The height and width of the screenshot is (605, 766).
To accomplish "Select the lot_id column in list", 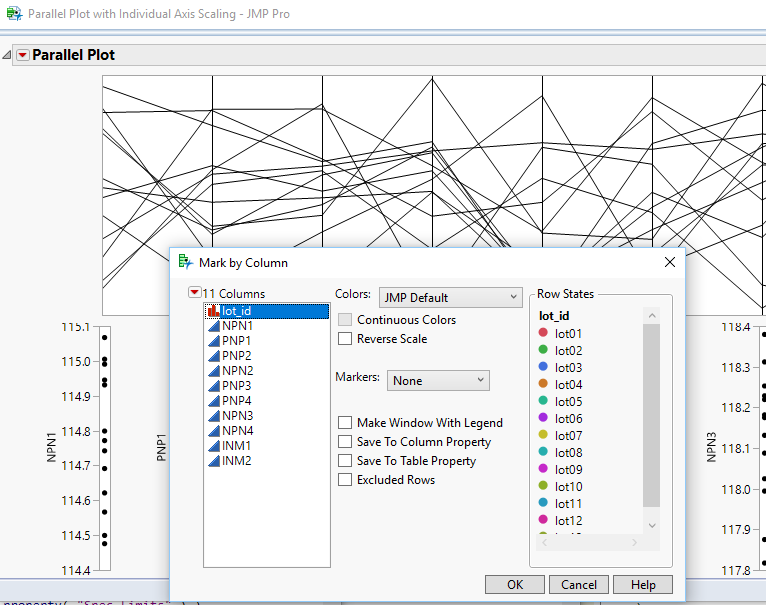I will (267, 311).
